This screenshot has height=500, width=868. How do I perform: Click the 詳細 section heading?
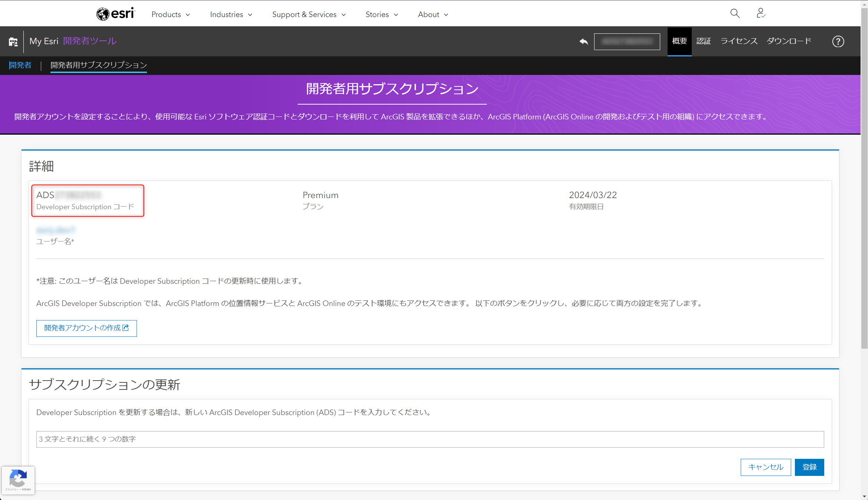(x=42, y=166)
